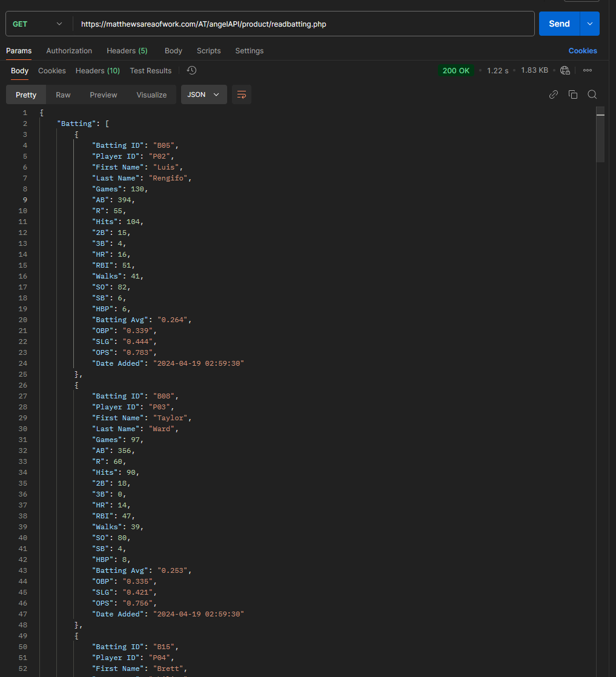Open the Cookies link
The height and width of the screenshot is (677, 616).
(582, 50)
